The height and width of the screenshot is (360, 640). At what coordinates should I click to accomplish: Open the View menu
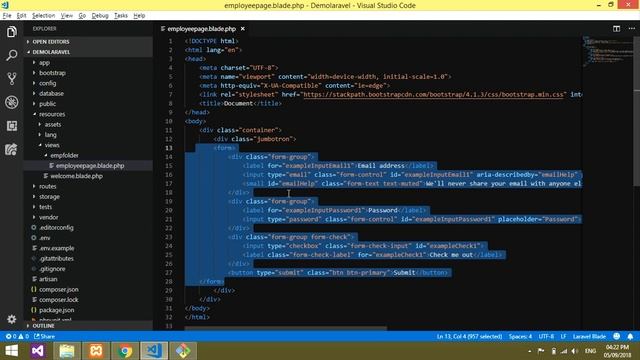click(x=67, y=16)
